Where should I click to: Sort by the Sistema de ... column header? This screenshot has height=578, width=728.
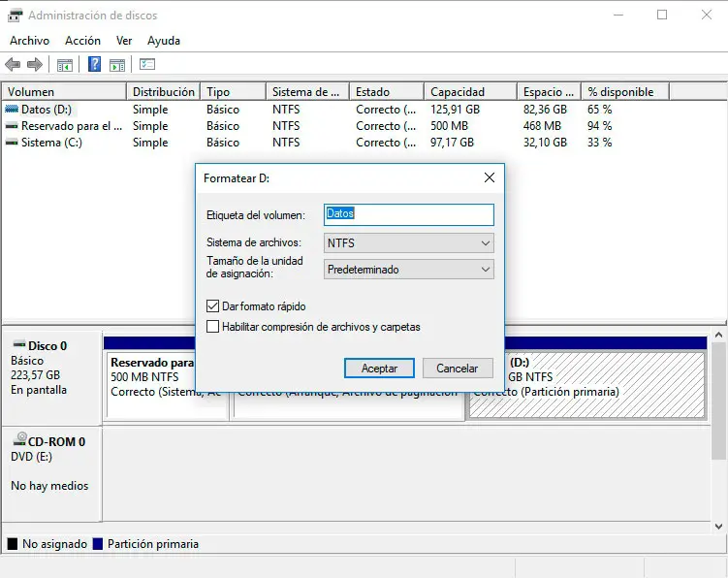pyautogui.click(x=308, y=91)
